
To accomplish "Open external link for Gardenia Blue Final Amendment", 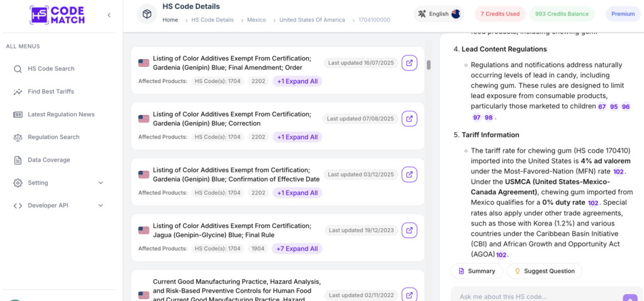I will 409,63.
